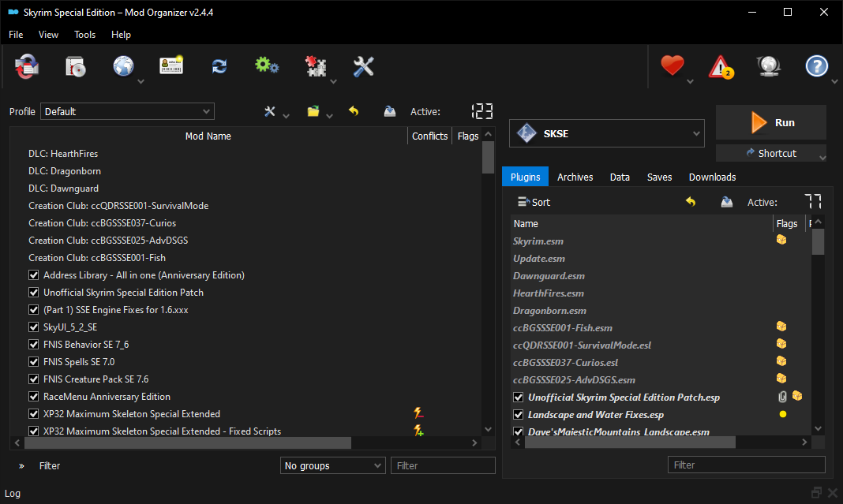Screen dimensions: 843x504
Task: Switch to the Archives tab
Action: (x=575, y=177)
